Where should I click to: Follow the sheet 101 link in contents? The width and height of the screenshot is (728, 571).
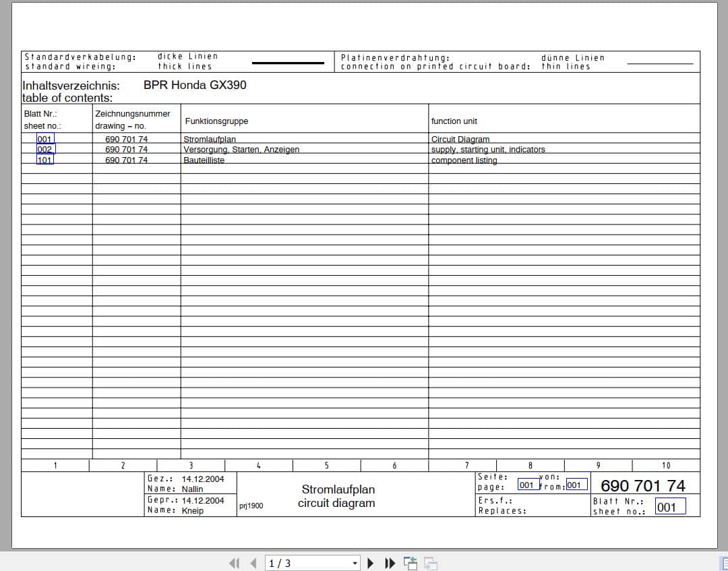click(x=44, y=160)
